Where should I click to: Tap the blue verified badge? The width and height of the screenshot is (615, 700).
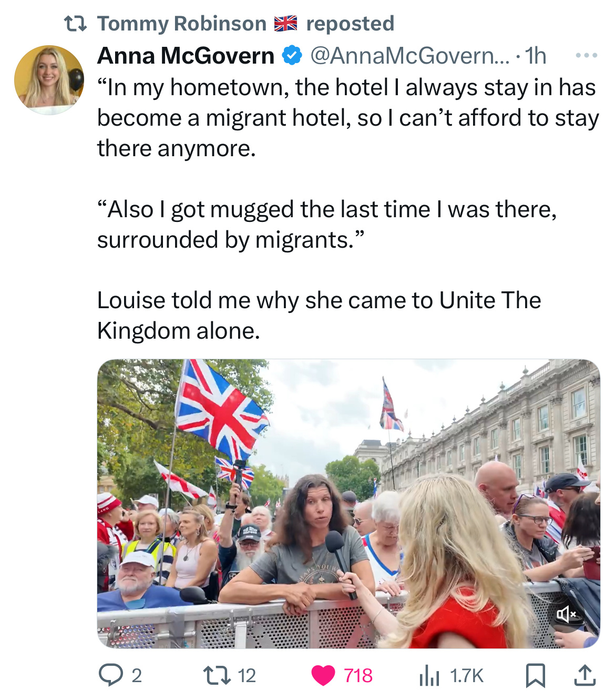(292, 55)
